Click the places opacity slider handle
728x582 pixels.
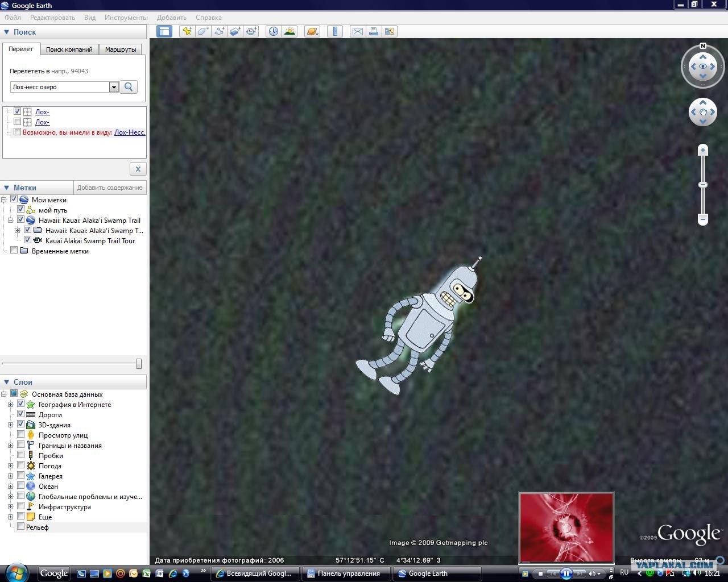coord(139,364)
